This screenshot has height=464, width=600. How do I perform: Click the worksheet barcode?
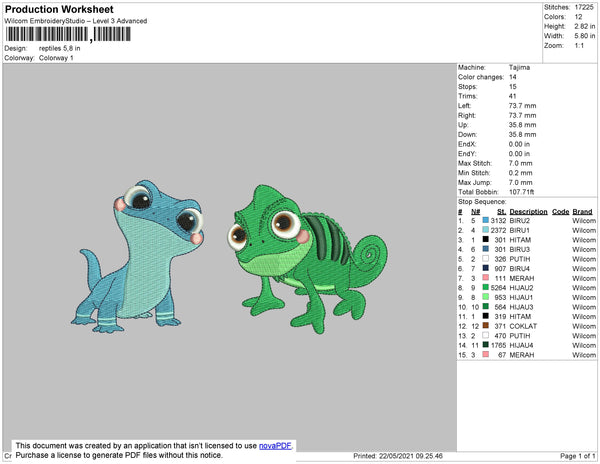(68, 34)
